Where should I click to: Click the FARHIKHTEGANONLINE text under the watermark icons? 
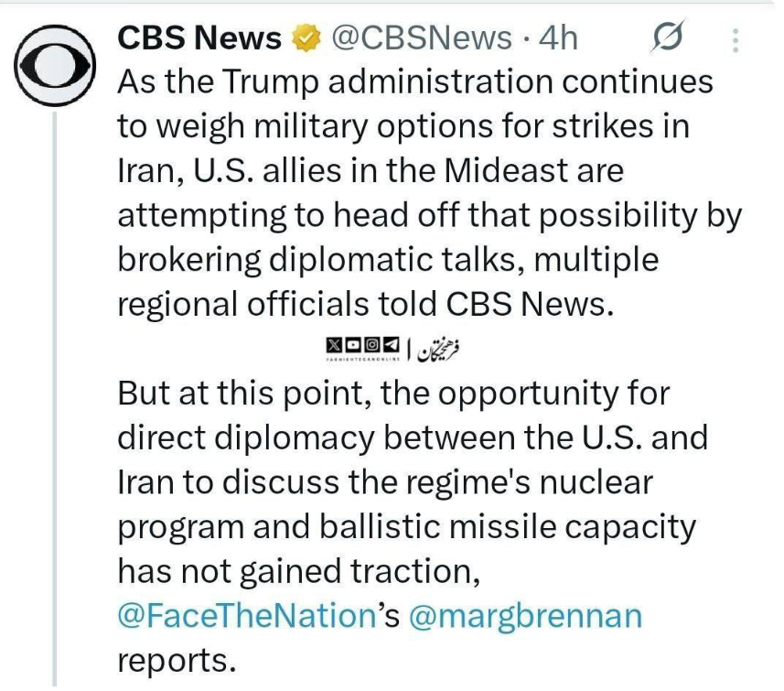tap(362, 358)
